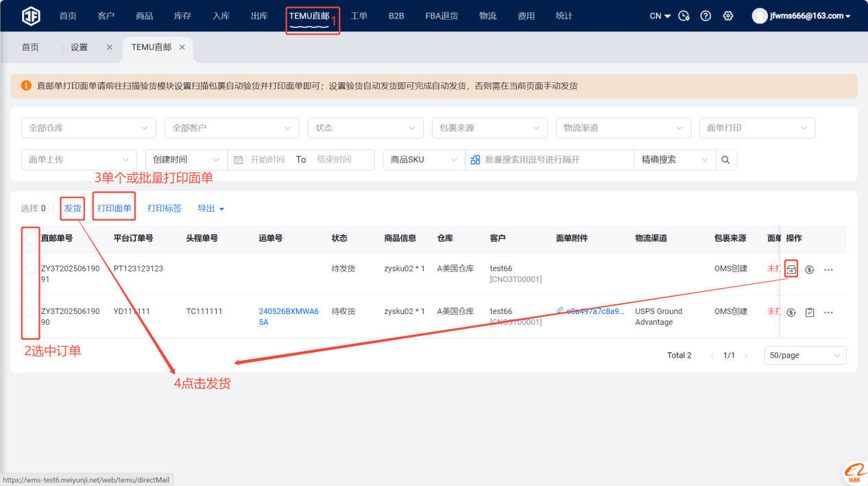Close the TEMU直邮 tab
This screenshot has height=486, width=868.
click(x=182, y=47)
